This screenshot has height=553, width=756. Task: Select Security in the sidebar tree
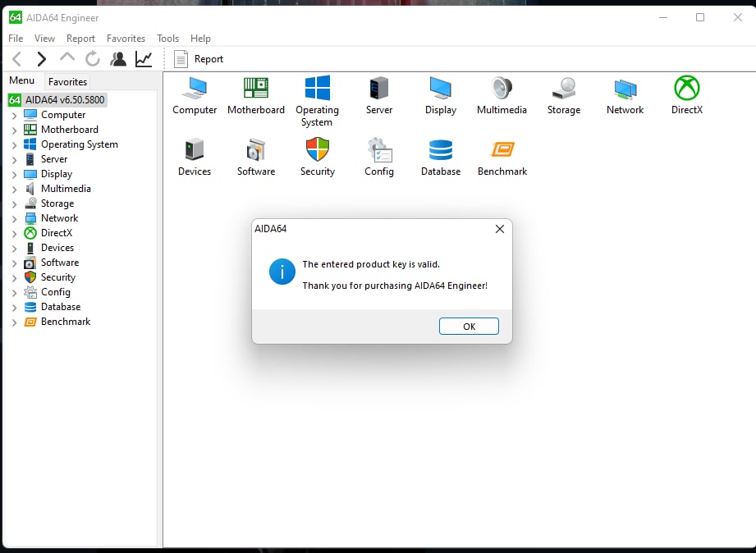tap(57, 277)
